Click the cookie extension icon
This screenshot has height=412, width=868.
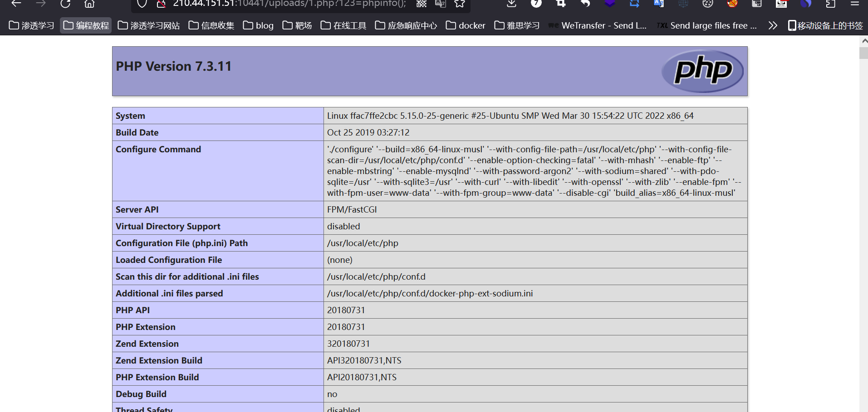(x=708, y=4)
